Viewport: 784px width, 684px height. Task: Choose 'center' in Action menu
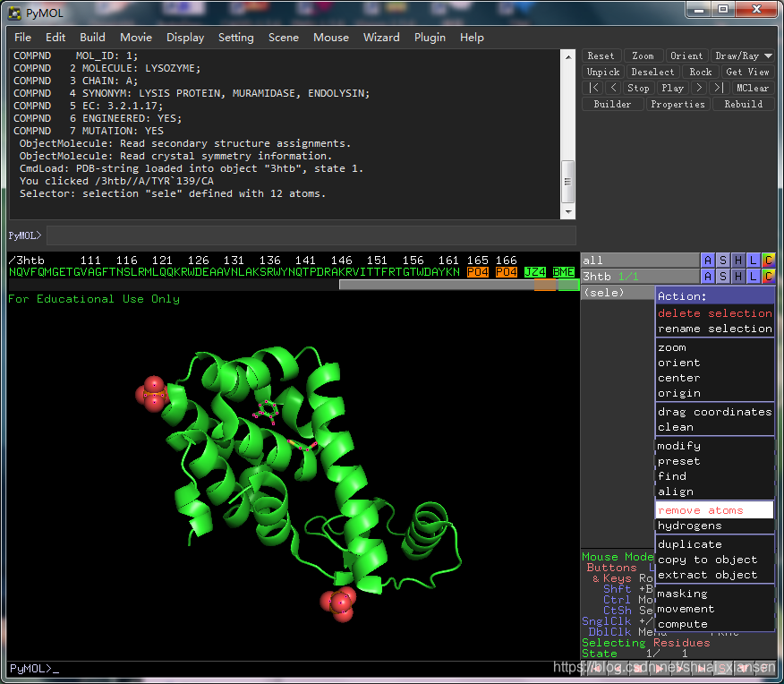click(714, 378)
